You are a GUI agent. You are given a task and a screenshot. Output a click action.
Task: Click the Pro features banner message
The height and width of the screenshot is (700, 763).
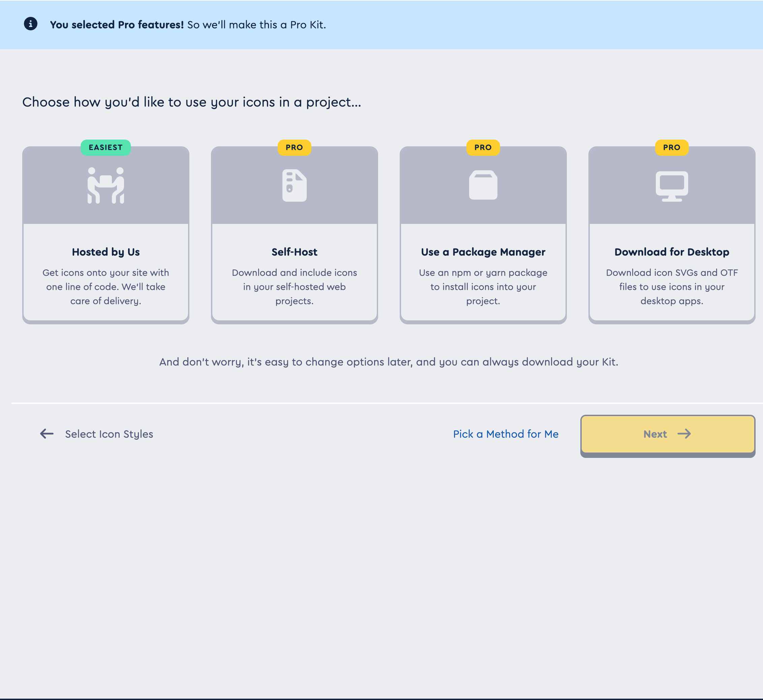(x=188, y=25)
